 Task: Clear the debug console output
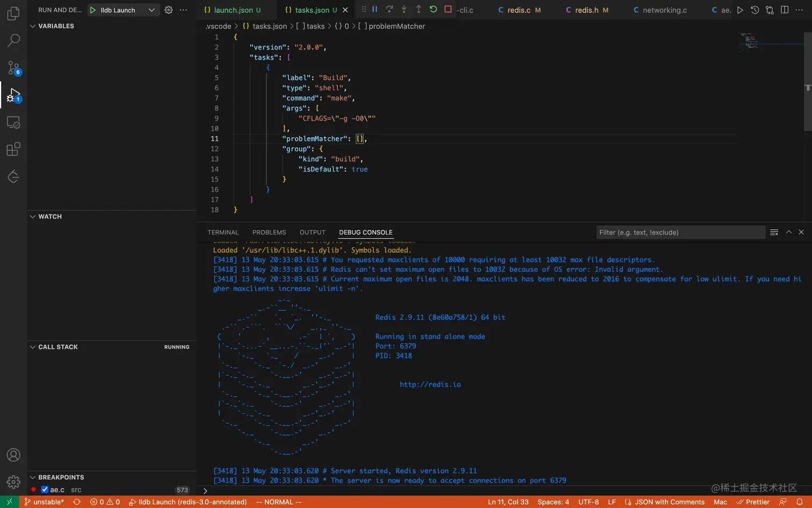[774, 232]
